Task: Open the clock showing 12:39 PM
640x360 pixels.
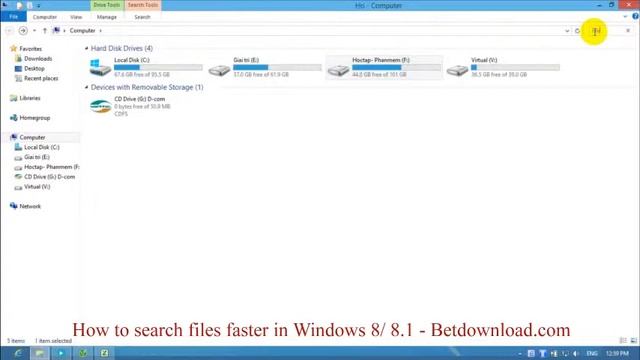Action: tap(617, 353)
